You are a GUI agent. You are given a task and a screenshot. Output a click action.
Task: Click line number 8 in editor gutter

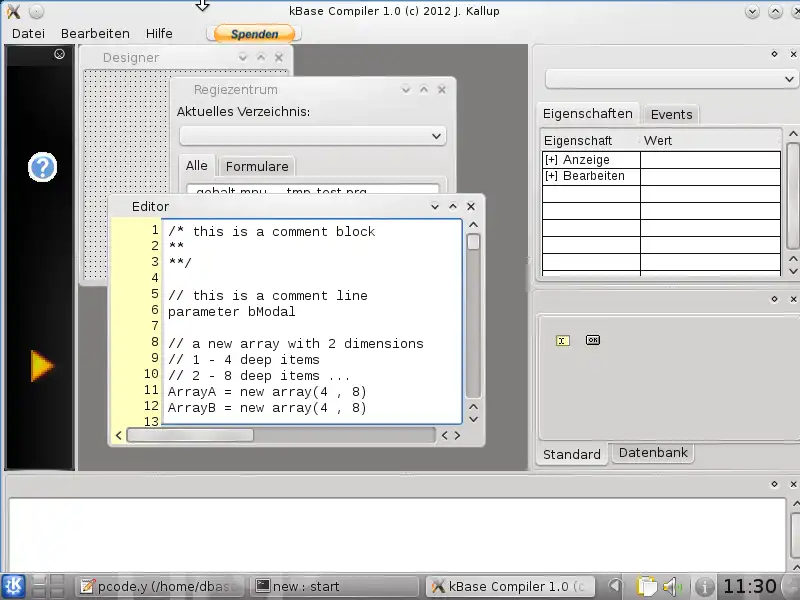155,342
